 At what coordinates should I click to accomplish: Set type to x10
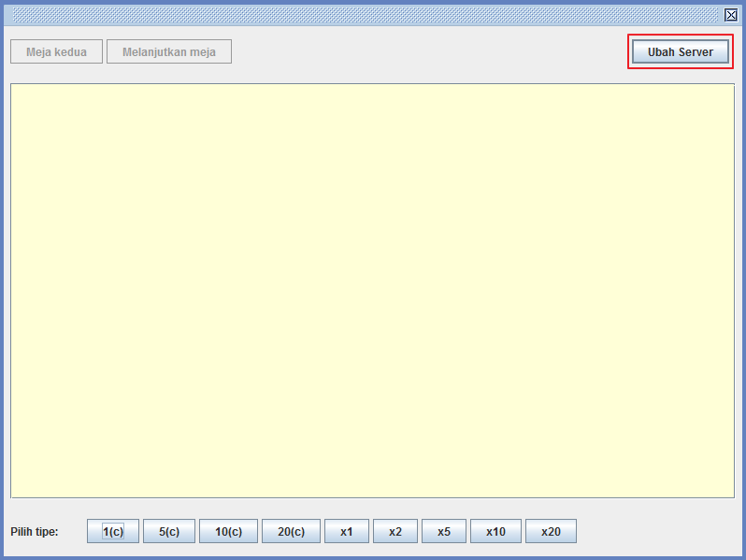point(495,531)
